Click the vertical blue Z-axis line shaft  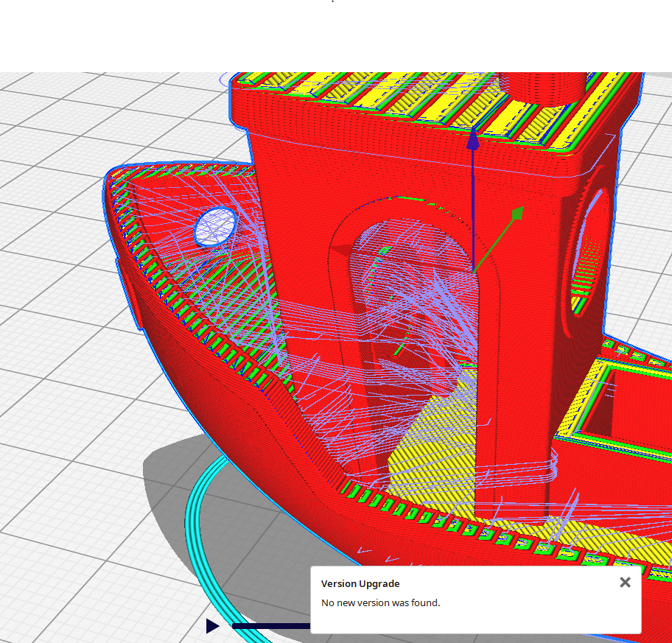[473, 206]
